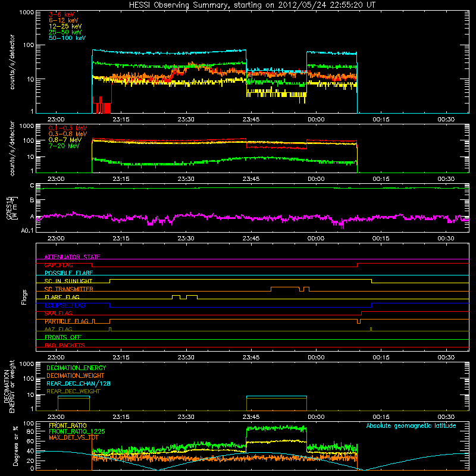Click the 23:45 tick label in top panel
The image size is (476, 476).
pos(250,120)
